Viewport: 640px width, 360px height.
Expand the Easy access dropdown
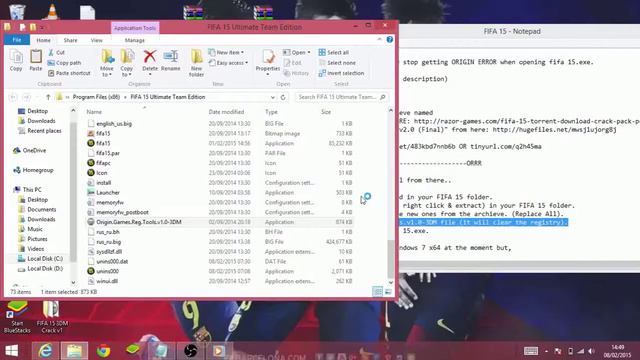point(228,63)
